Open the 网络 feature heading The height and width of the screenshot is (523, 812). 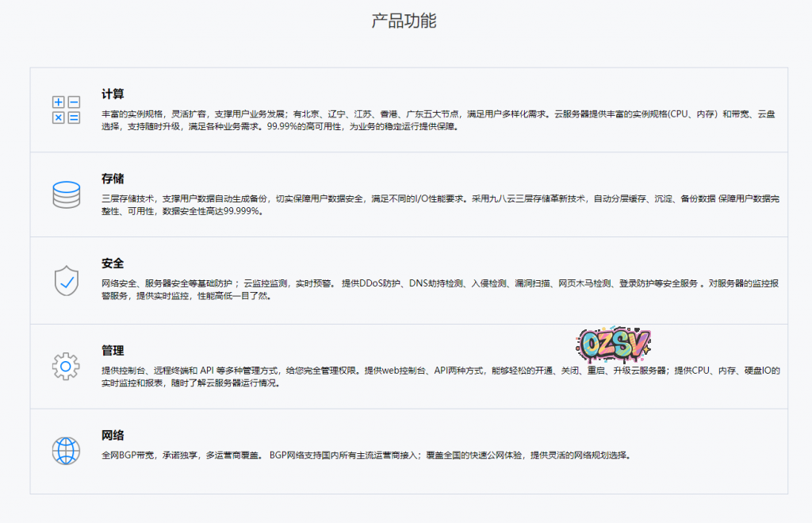113,435
